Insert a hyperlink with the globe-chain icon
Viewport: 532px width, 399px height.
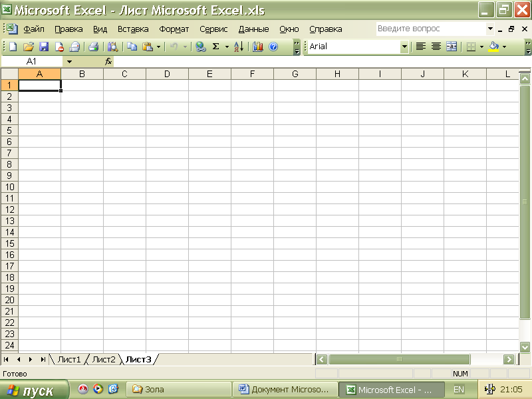click(201, 47)
